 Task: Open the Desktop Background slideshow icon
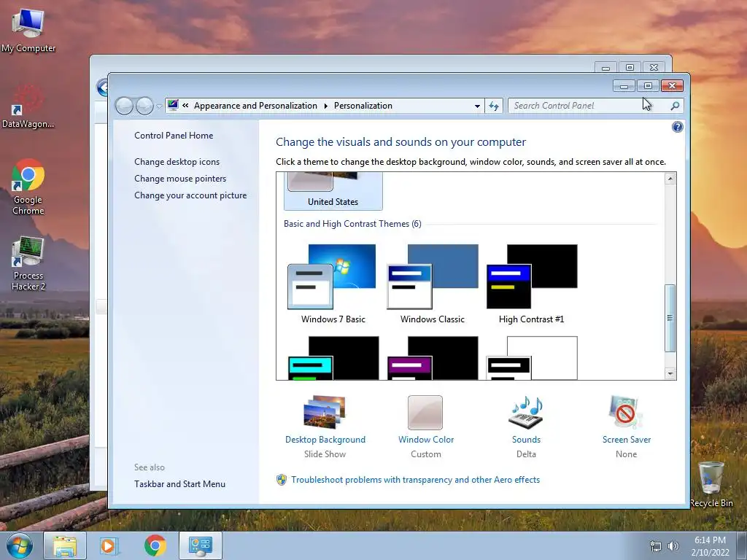(325, 412)
